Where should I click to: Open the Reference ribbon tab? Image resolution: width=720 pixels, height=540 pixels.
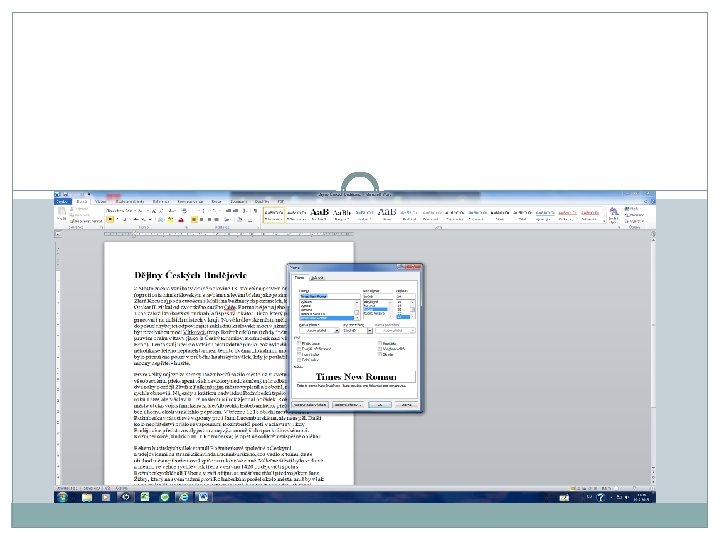pos(161,202)
